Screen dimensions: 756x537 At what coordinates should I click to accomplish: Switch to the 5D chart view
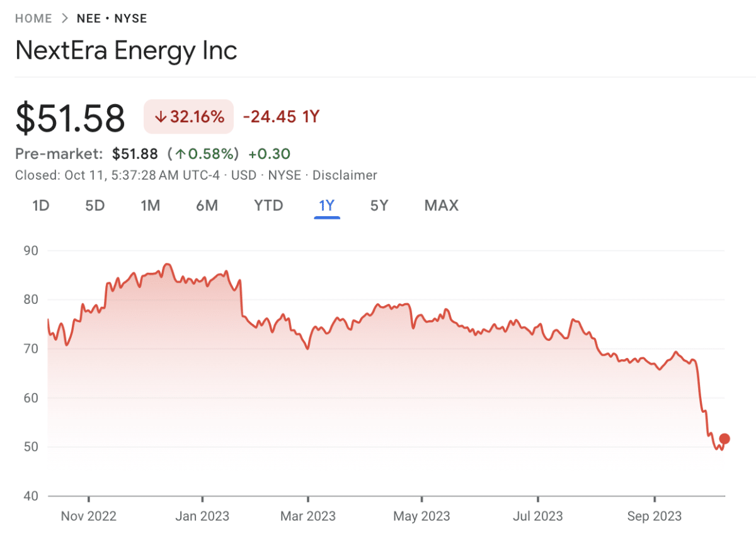pyautogui.click(x=95, y=205)
